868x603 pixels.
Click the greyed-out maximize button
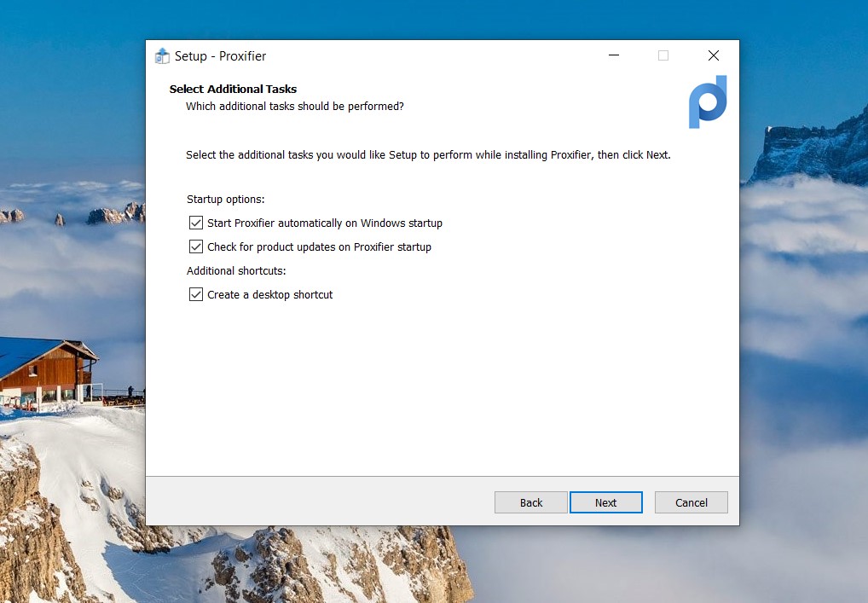[663, 56]
